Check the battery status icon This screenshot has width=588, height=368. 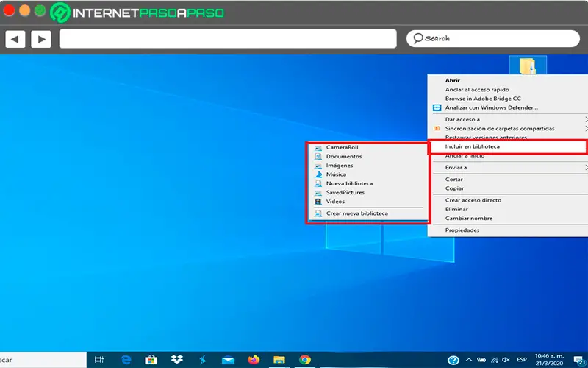pyautogui.click(x=481, y=360)
